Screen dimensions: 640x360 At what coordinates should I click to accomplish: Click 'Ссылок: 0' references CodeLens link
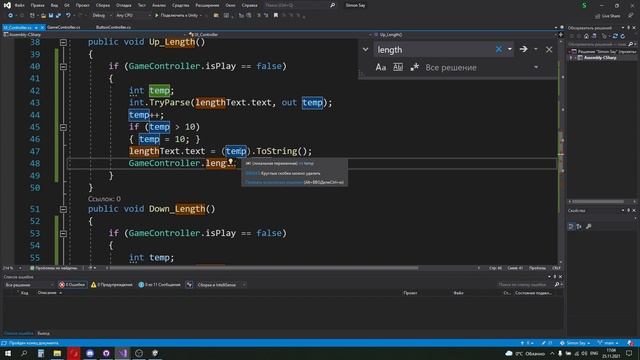click(x=104, y=199)
